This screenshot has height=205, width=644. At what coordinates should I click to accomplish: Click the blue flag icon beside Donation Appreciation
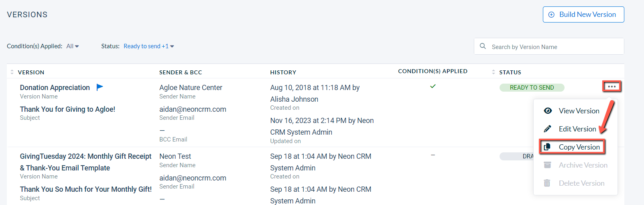click(100, 87)
